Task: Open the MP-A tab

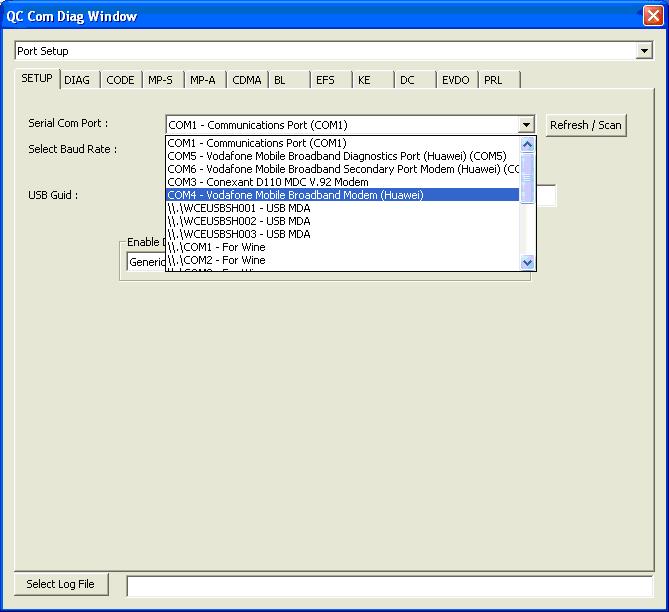Action: [x=204, y=80]
